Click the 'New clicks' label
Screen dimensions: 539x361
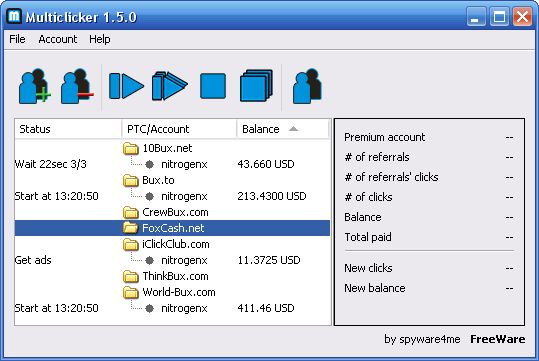coord(368,268)
